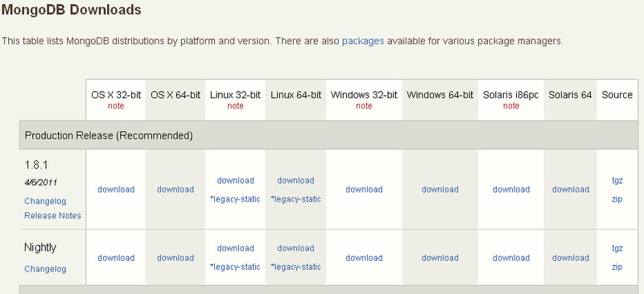This screenshot has width=644, height=294.
Task: Download 1.8.1 for OS X 32-bit
Action: pyautogui.click(x=116, y=189)
